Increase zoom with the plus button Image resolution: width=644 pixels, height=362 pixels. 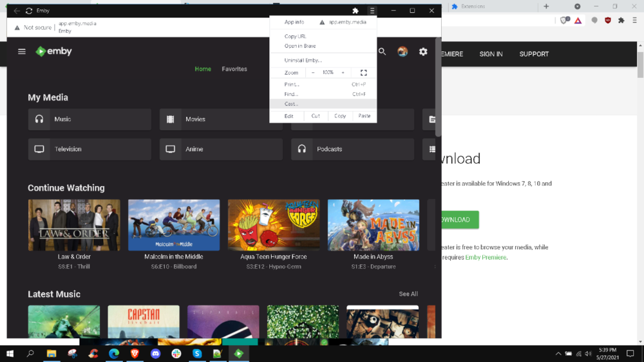pyautogui.click(x=343, y=73)
